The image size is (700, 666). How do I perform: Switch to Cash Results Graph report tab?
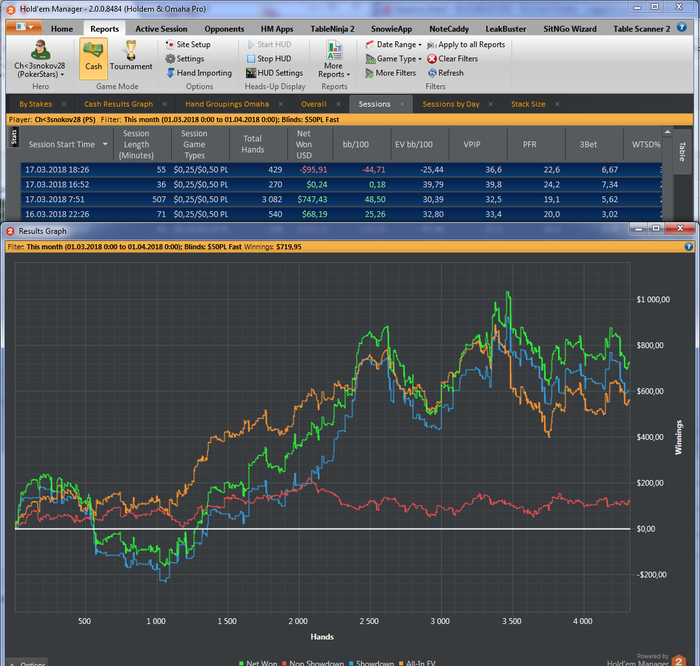(x=118, y=104)
